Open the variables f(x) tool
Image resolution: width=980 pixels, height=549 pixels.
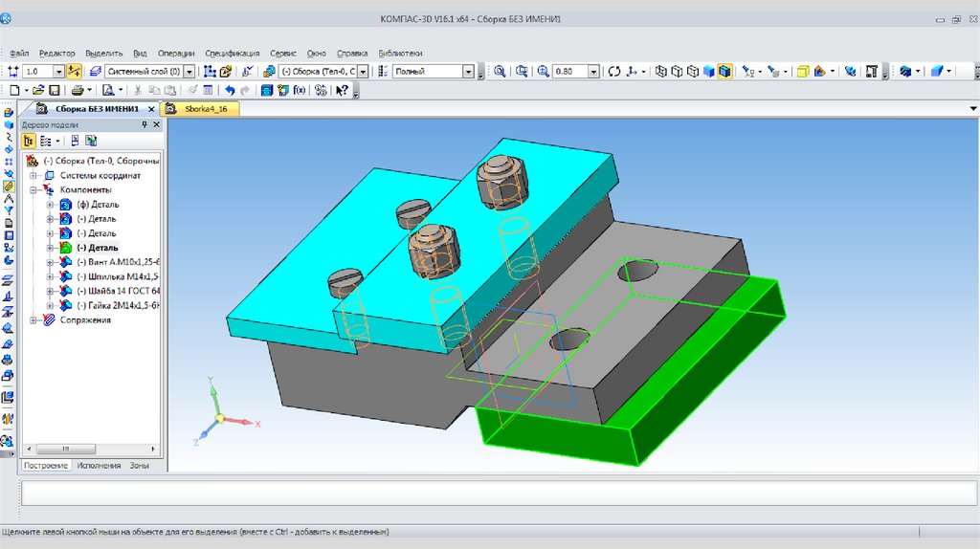point(299,90)
